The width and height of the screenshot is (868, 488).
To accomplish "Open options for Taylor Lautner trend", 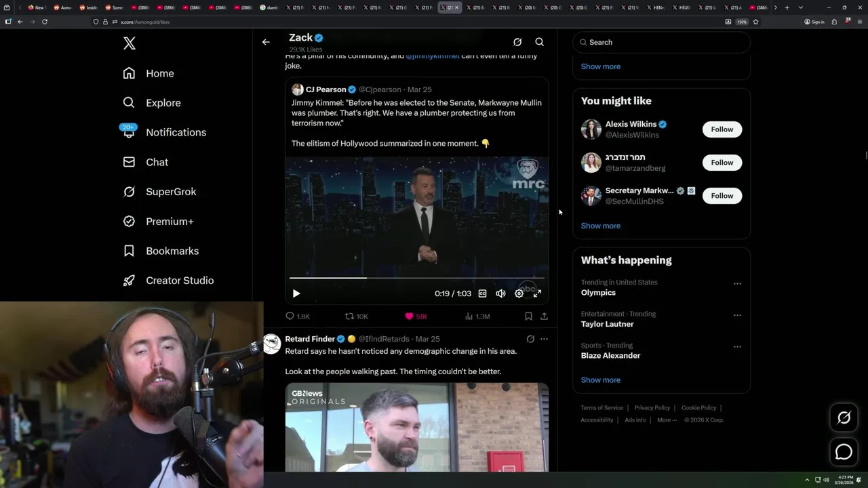I will tap(737, 315).
